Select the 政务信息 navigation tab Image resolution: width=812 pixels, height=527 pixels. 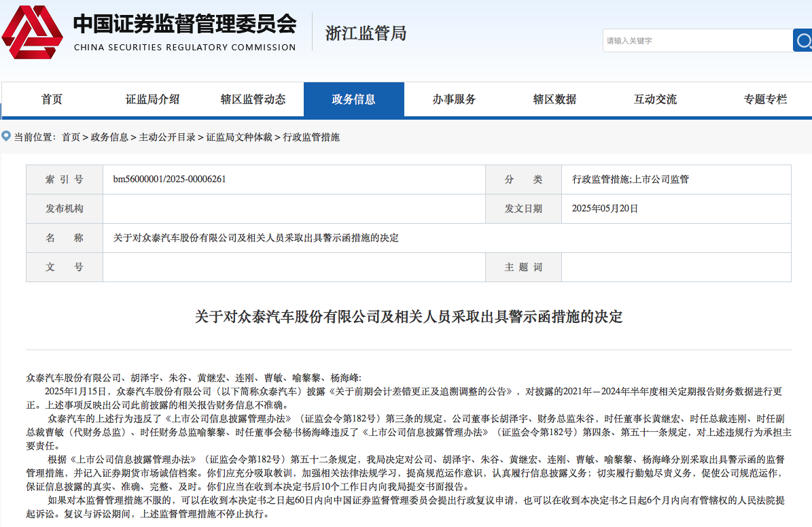354,99
